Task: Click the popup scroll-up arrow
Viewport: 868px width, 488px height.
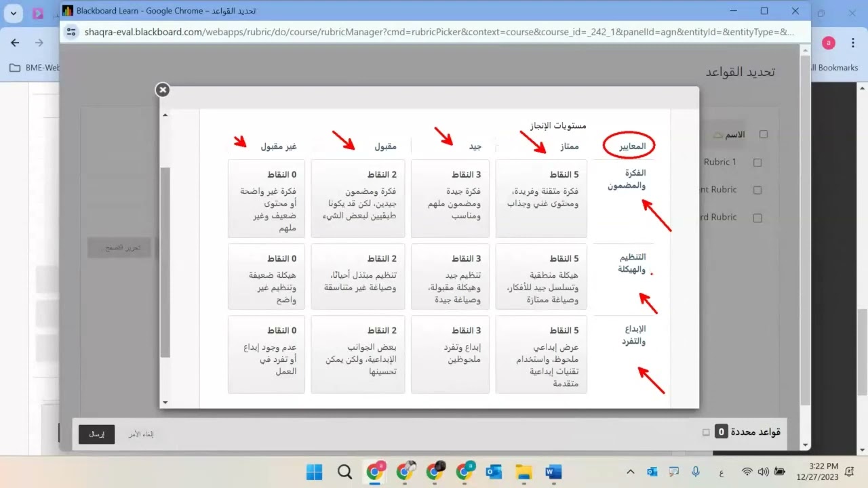Action: coord(165,116)
